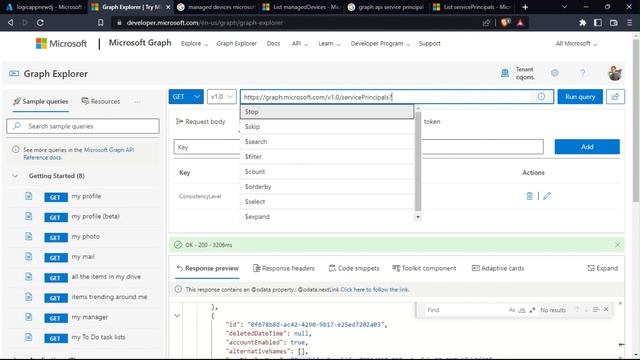640x360 pixels.
Task: Open the Request body tab
Action: [200, 122]
